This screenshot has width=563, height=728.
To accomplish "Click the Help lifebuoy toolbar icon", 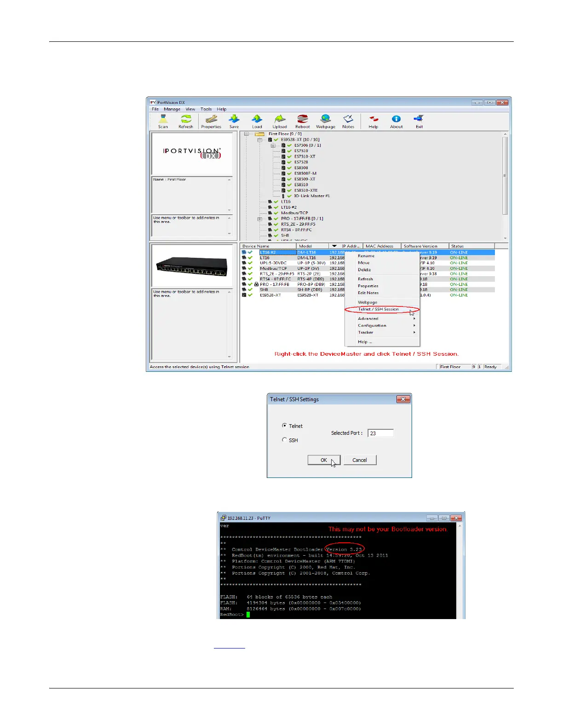I will [373, 121].
